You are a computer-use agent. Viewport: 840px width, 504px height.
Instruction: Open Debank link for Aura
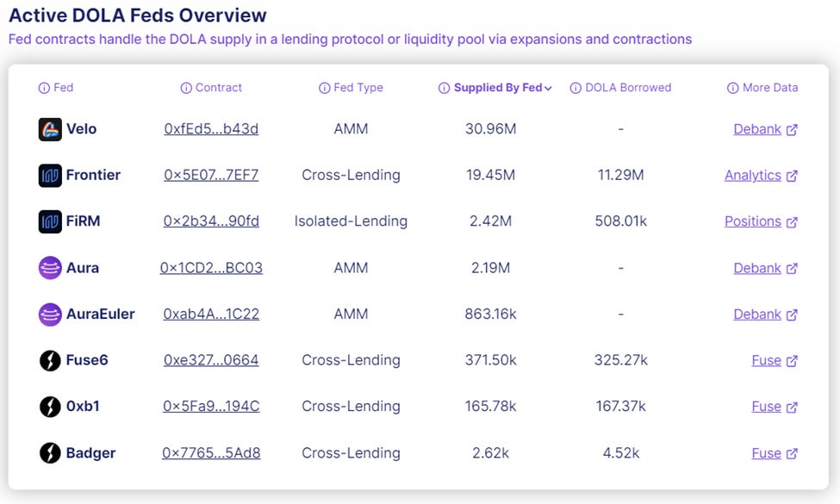[x=757, y=268]
